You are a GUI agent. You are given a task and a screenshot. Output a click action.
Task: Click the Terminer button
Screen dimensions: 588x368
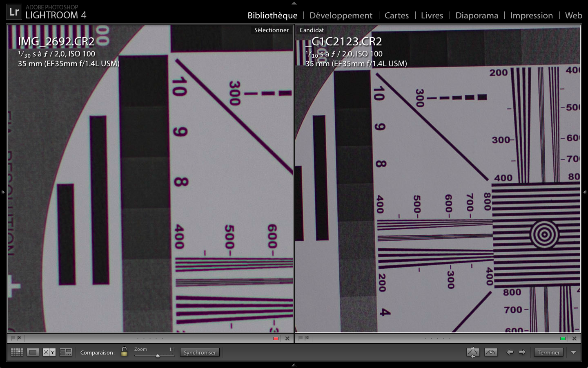point(548,352)
